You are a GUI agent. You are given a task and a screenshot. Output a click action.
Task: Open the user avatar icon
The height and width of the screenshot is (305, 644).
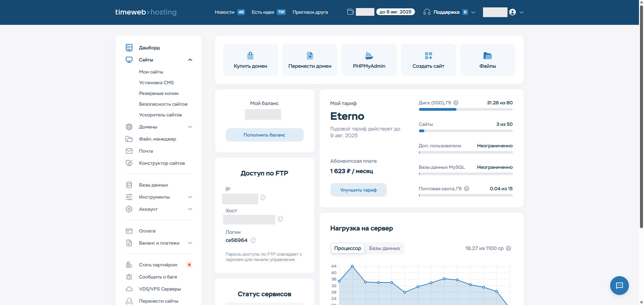(512, 12)
